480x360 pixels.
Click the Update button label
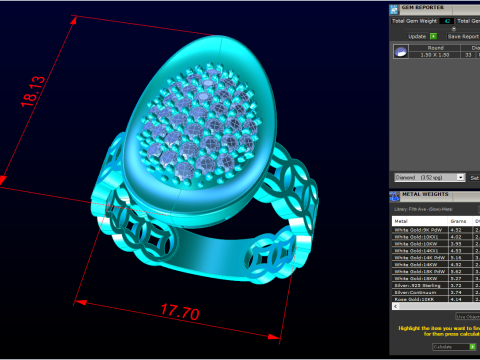(x=417, y=36)
